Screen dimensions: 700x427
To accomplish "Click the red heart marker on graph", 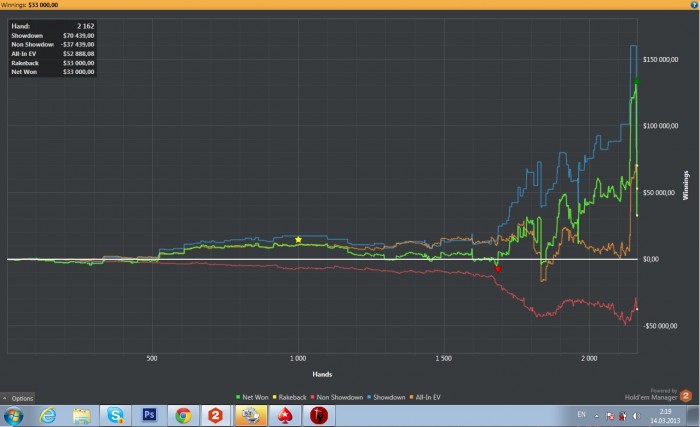I will coord(498,269).
